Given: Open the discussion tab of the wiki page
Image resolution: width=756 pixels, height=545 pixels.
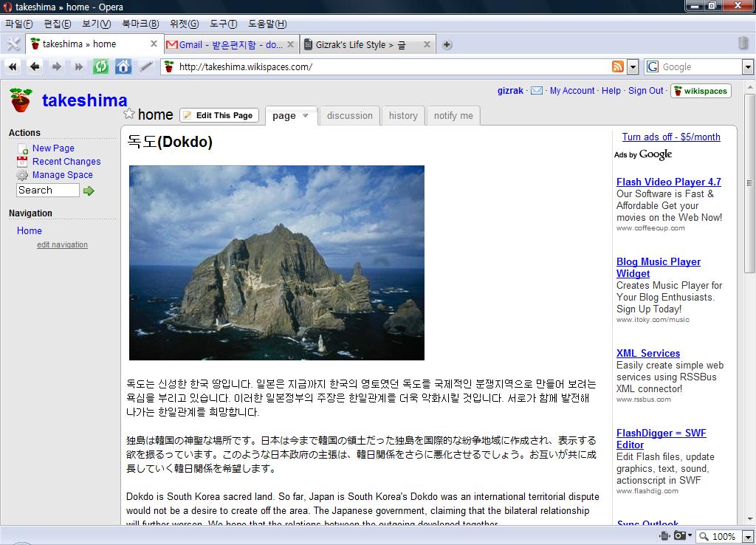Looking at the screenshot, I should click(350, 116).
